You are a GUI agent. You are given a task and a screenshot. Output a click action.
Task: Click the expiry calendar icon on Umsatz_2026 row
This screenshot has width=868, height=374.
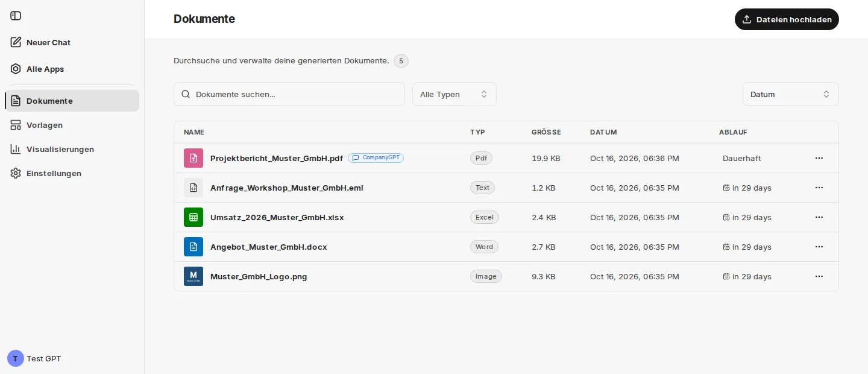coord(726,217)
